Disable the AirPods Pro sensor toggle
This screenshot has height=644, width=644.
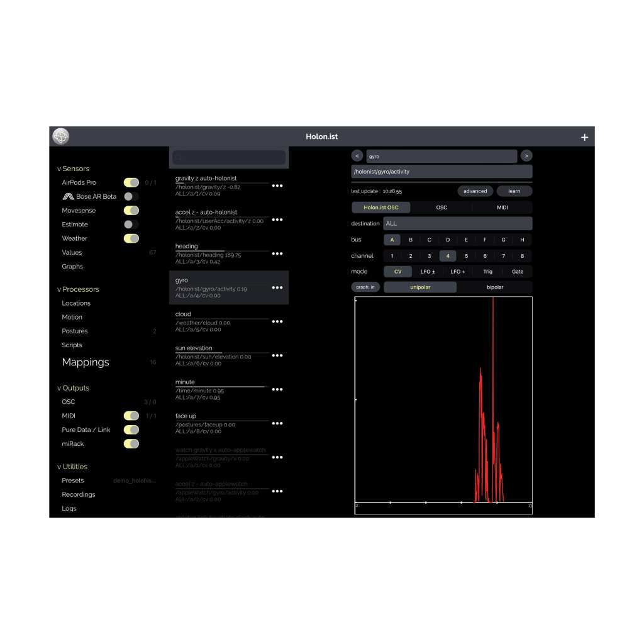tap(131, 182)
